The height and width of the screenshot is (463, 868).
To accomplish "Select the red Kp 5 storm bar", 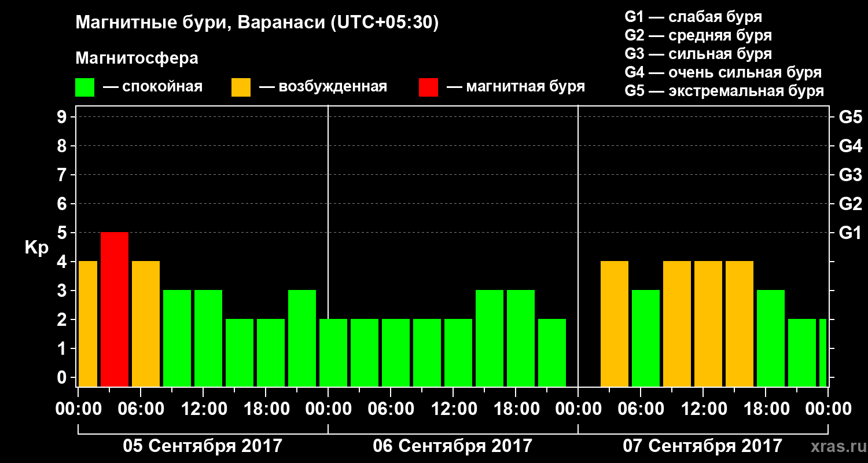I will click(115, 309).
